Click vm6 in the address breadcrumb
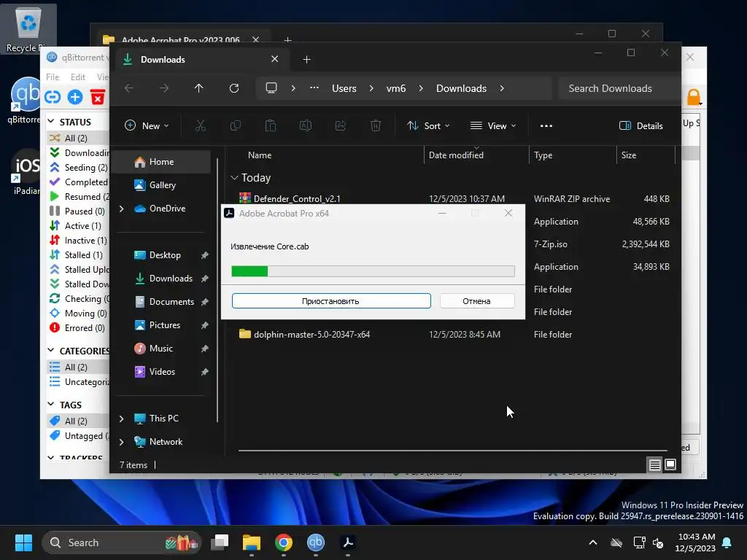The width and height of the screenshot is (747, 560). click(396, 88)
